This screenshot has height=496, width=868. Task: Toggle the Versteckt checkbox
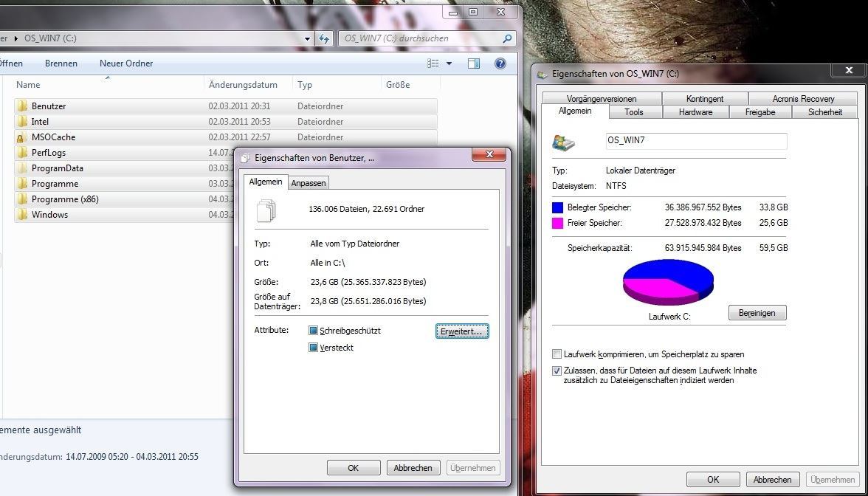313,348
